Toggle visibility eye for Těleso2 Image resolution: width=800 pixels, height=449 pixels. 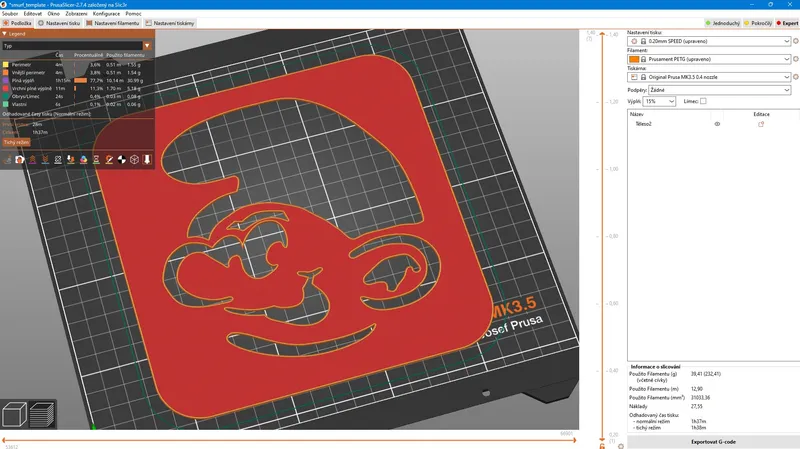click(x=717, y=124)
